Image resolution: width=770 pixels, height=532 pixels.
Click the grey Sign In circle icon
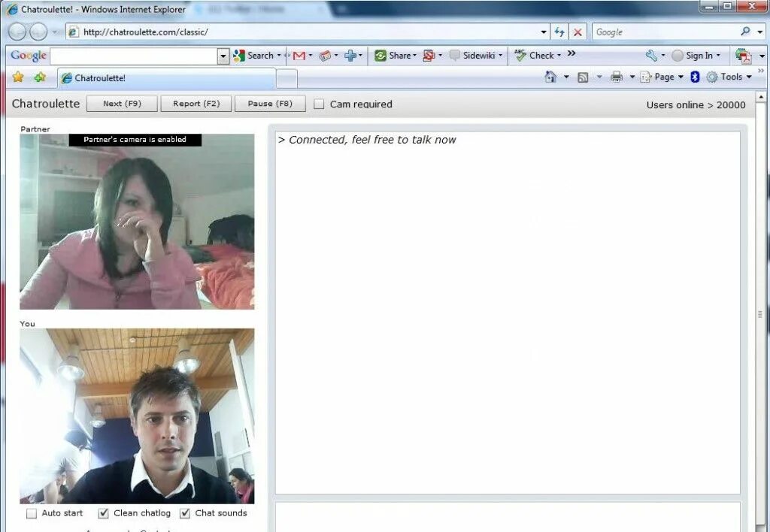(x=678, y=56)
